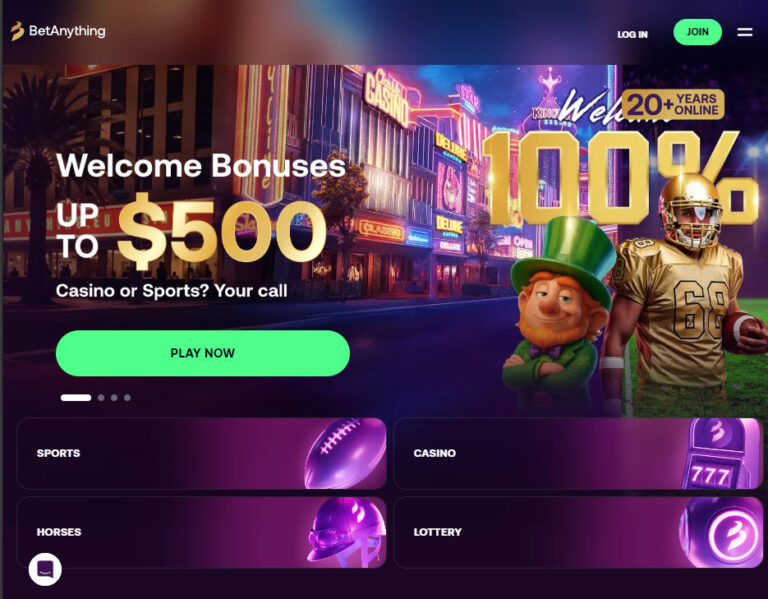
Task: Click the green JOIN button
Action: 697,32
